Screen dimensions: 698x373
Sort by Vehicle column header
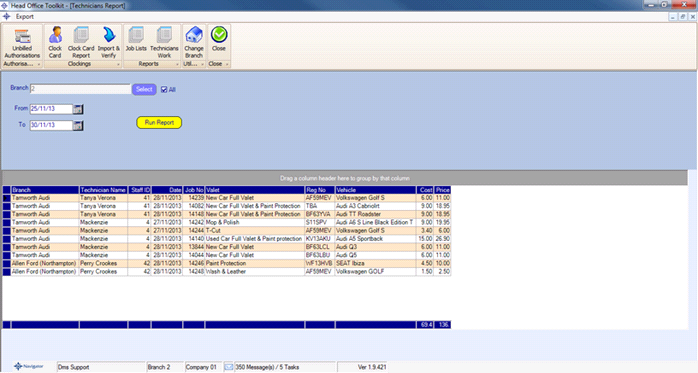pyautogui.click(x=375, y=190)
